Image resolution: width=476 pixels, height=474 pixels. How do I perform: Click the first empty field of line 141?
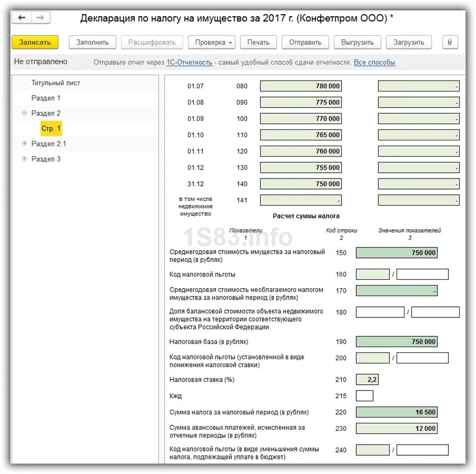pyautogui.click(x=300, y=200)
